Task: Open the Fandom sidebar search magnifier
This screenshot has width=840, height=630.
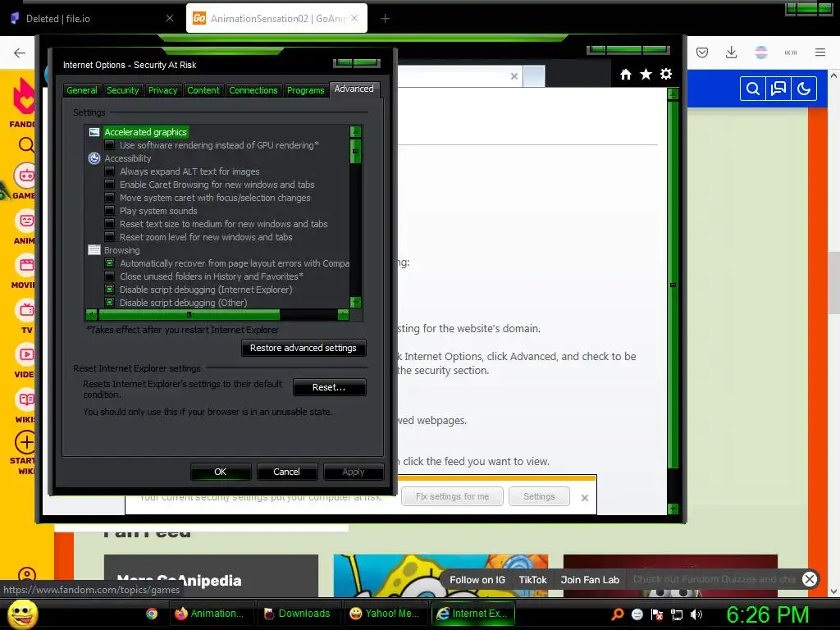Action: 26,144
